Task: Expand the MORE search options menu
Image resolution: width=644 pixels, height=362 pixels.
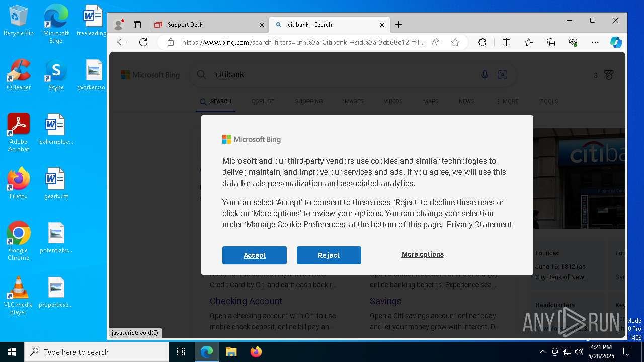Action: 507,101
